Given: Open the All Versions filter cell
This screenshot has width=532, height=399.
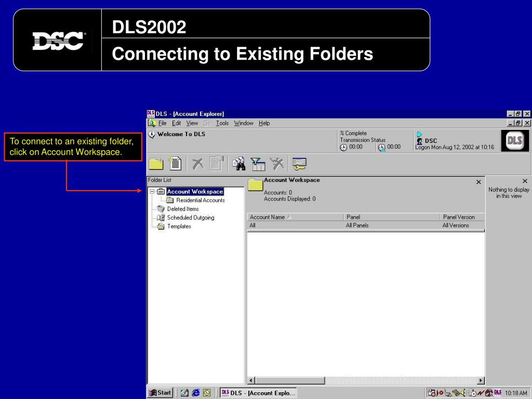Looking at the screenshot, I should [x=462, y=225].
